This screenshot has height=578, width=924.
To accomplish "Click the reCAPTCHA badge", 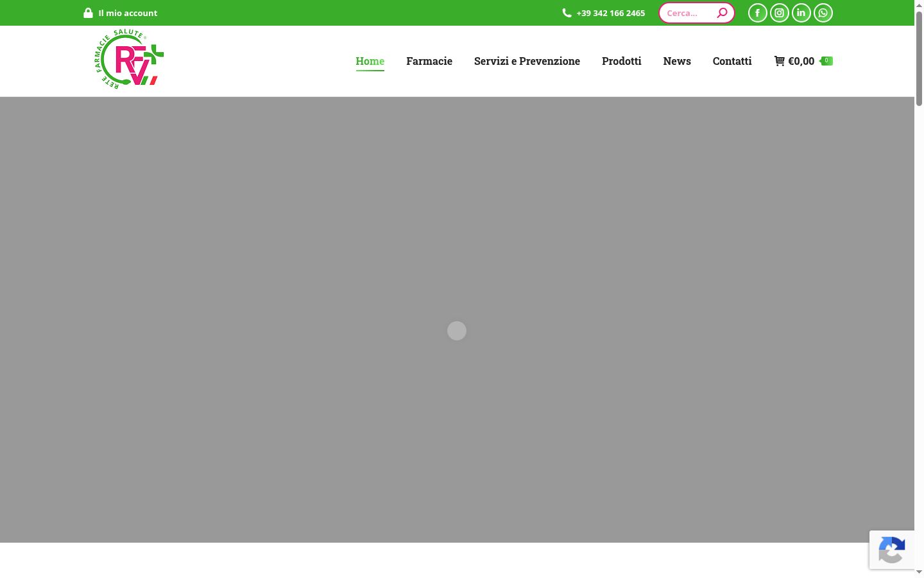I will [892, 550].
